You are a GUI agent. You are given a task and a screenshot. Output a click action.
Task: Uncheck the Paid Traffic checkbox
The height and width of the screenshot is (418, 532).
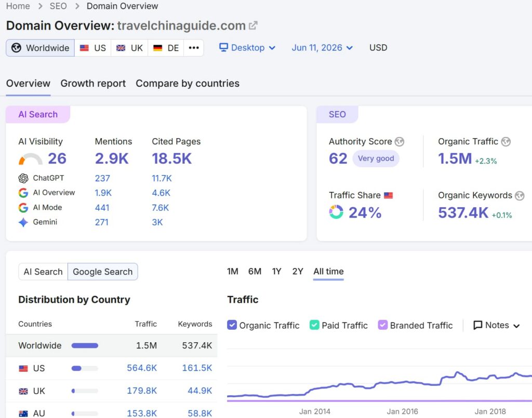314,325
